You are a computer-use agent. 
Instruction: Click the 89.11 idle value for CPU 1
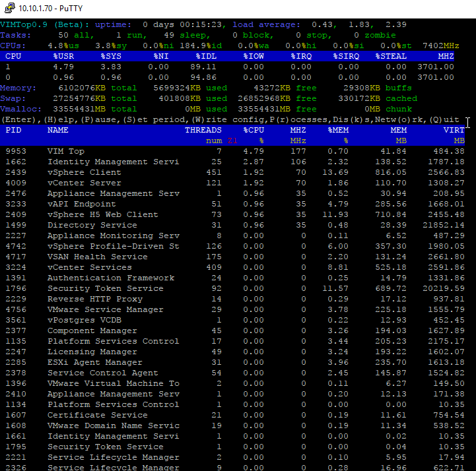203,67
